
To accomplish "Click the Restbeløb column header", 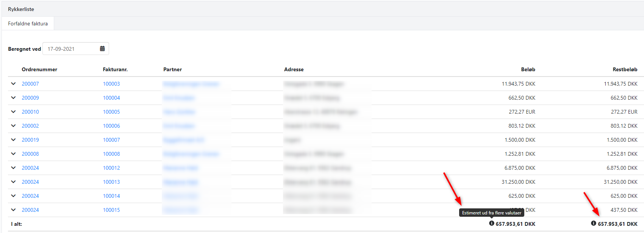I will 625,69.
